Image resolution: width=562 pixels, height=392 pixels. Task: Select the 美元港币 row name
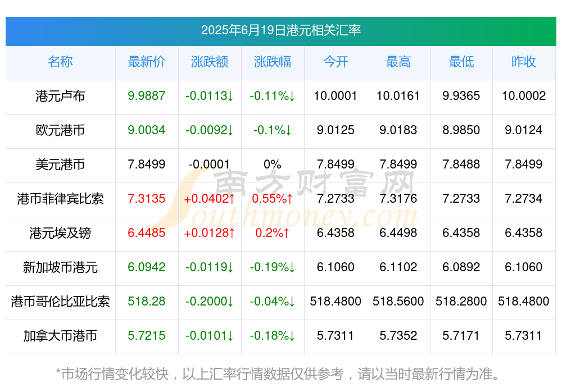60,165
